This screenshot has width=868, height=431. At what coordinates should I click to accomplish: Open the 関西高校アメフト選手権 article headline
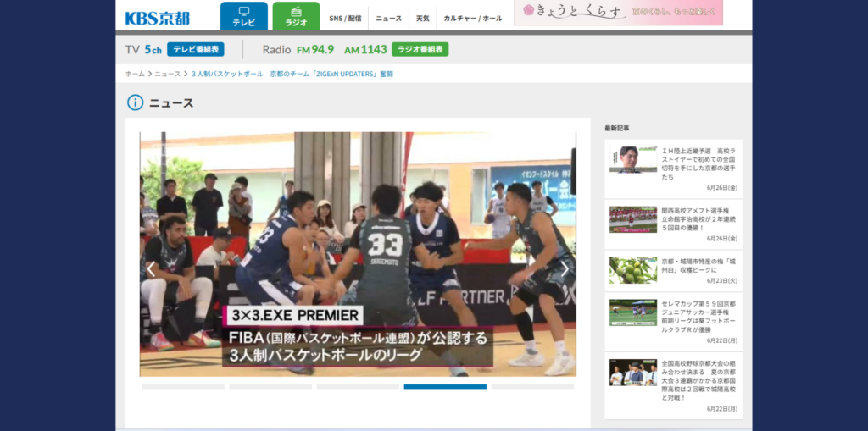[698, 219]
